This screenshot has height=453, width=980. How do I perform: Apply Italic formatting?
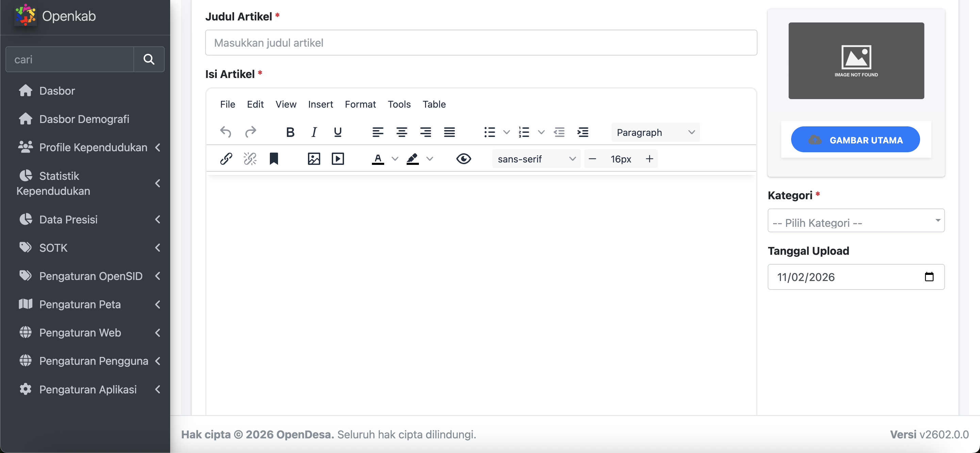313,132
